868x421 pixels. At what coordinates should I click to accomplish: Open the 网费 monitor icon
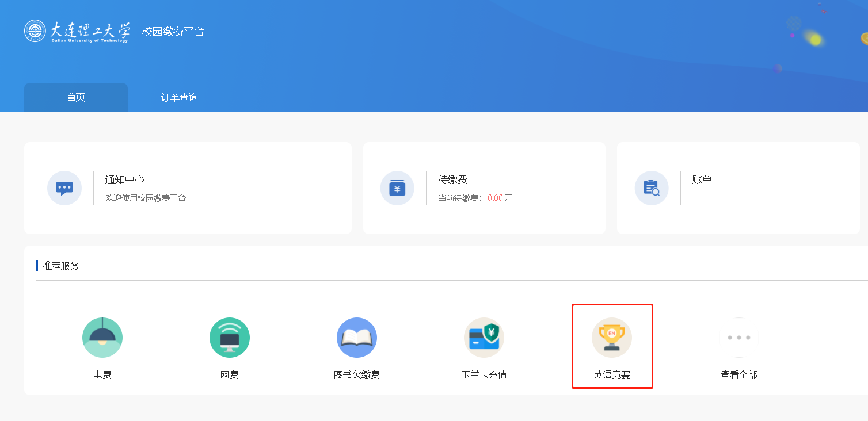[x=230, y=338]
